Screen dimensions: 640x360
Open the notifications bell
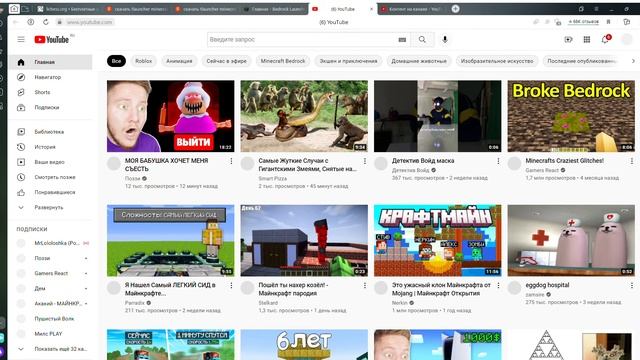[x=605, y=40]
